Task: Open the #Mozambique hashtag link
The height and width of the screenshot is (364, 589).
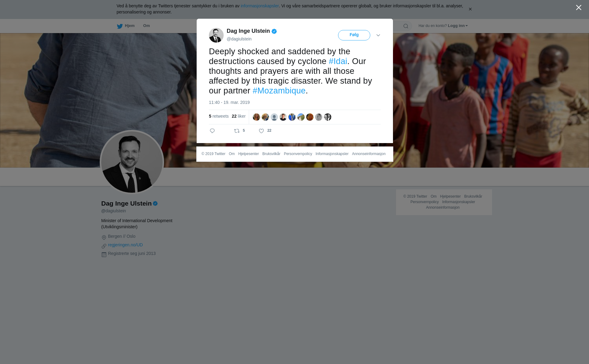Action: [x=279, y=91]
